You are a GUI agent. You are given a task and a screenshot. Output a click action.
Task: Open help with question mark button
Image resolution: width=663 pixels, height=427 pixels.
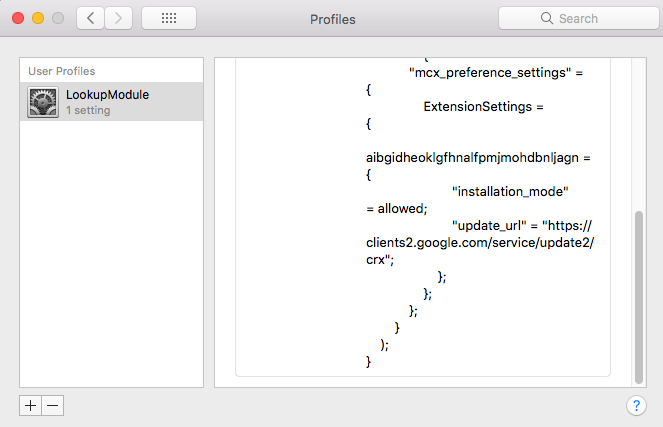635,405
